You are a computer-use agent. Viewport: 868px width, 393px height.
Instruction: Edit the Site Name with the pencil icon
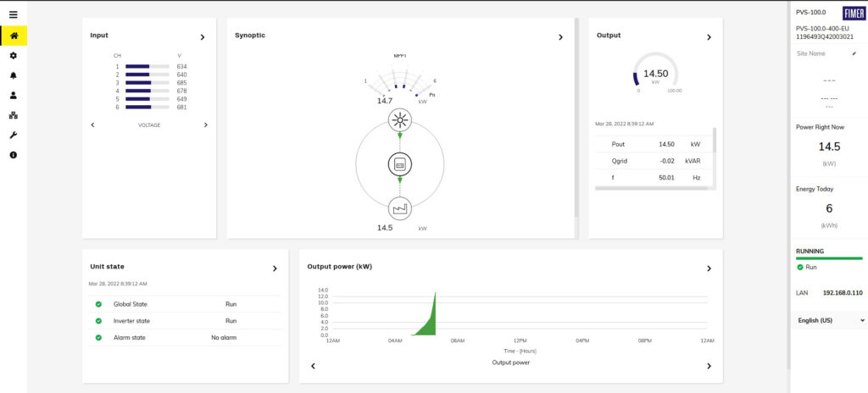coord(854,53)
